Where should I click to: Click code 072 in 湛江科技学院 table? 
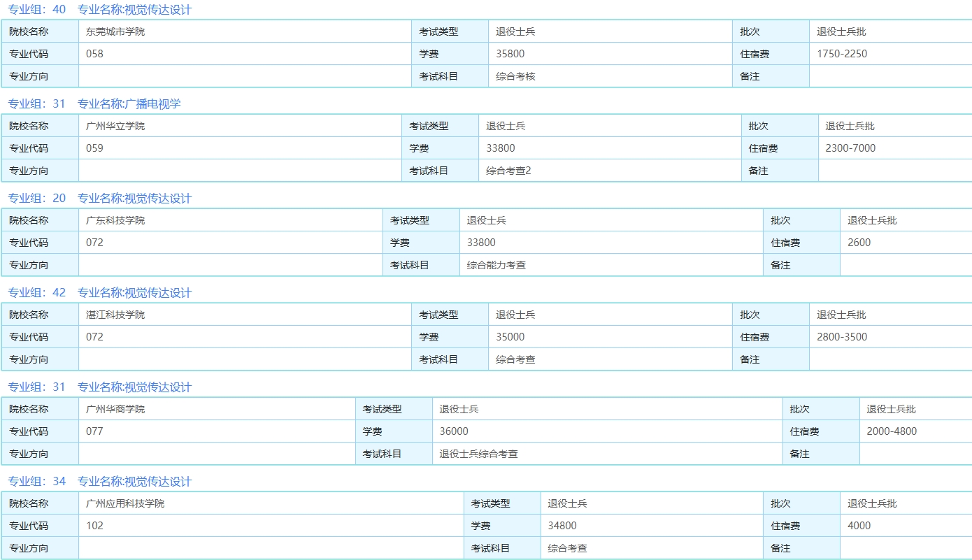[x=94, y=337]
